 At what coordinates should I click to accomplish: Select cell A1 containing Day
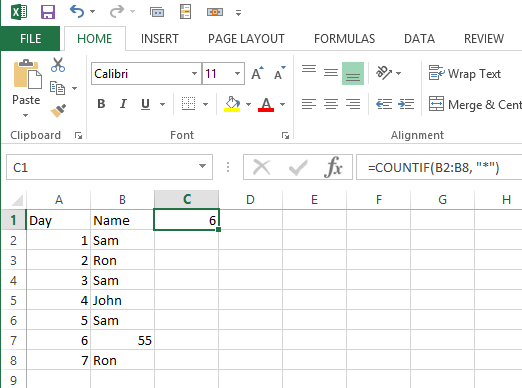tap(58, 220)
